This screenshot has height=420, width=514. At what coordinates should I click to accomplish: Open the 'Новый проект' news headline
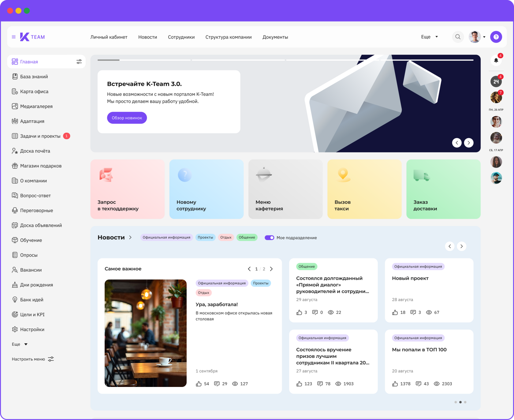pos(410,279)
